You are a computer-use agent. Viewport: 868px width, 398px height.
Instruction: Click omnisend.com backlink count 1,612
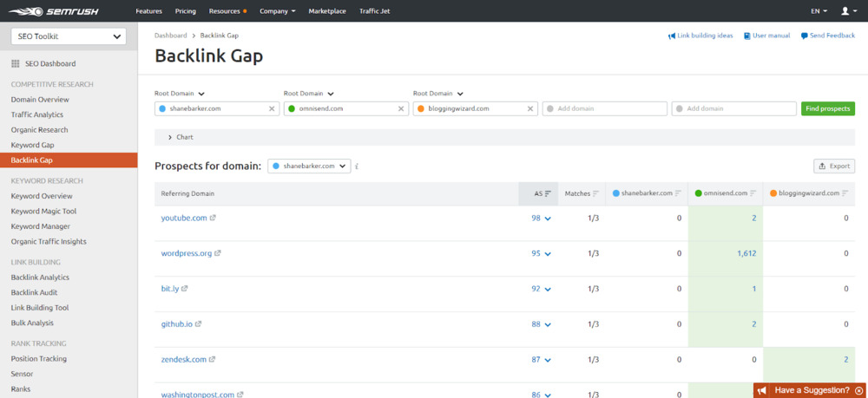coord(746,253)
